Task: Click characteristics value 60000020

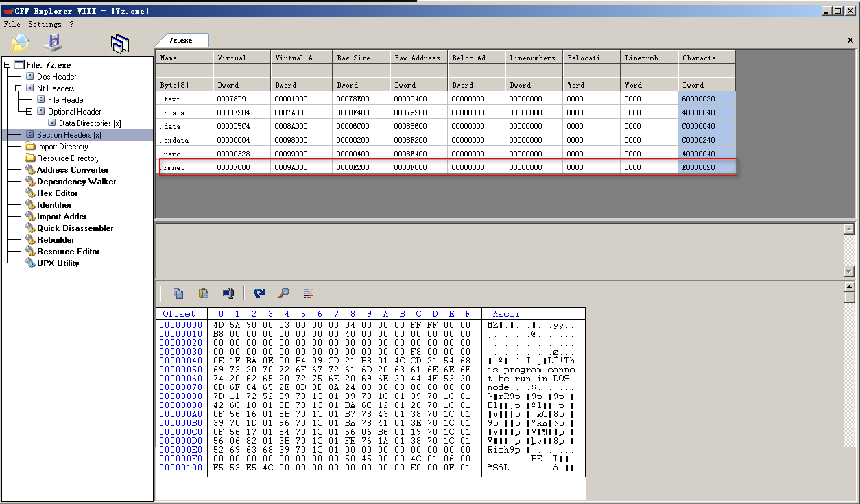Action: (x=707, y=99)
